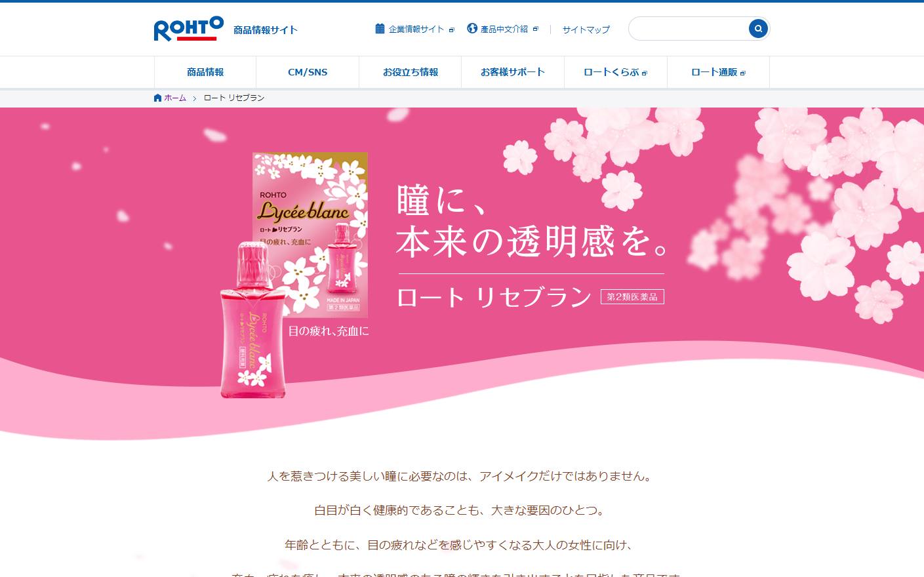Screen dimensions: 924x577
Task: Open the サイトマップ link
Action: pyautogui.click(x=586, y=30)
